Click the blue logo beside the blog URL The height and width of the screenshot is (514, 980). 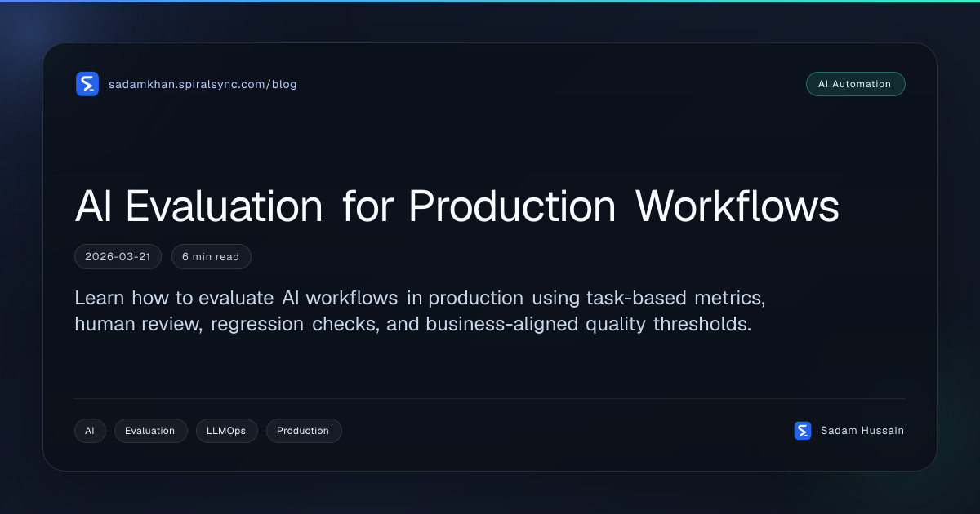pos(87,84)
